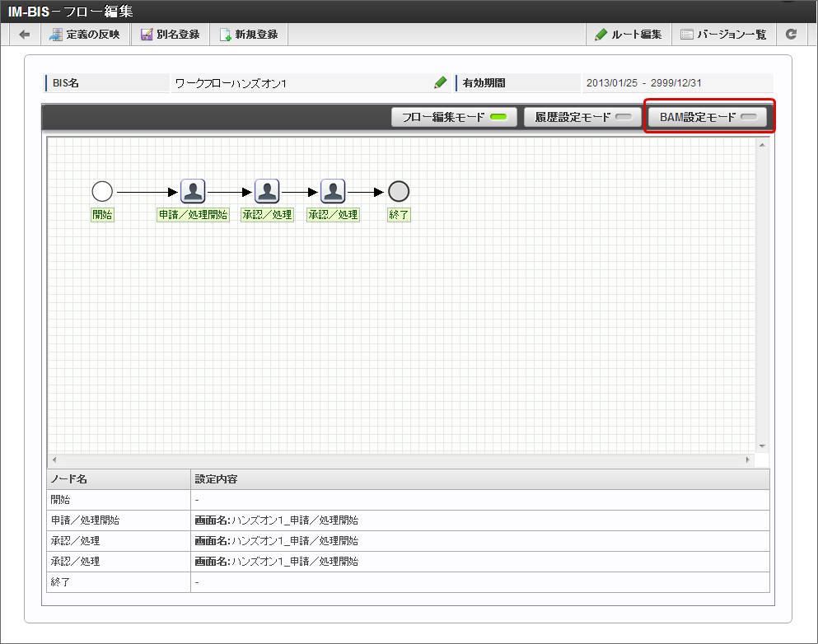Click the pencil icon beside BIS名 field
This screenshot has width=818, height=644.
(441, 82)
